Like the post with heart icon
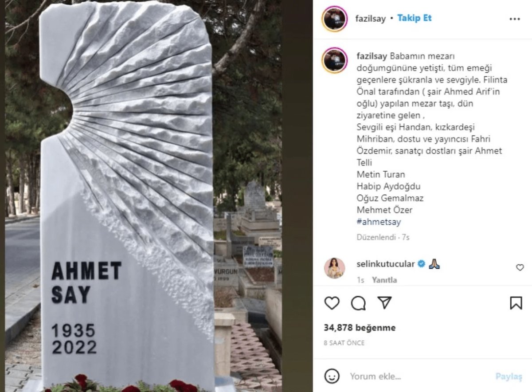This screenshot has width=532, height=392. coord(332,303)
